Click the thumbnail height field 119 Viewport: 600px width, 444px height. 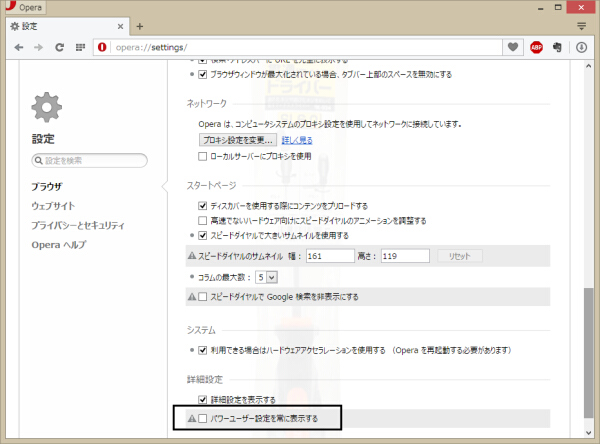point(405,256)
